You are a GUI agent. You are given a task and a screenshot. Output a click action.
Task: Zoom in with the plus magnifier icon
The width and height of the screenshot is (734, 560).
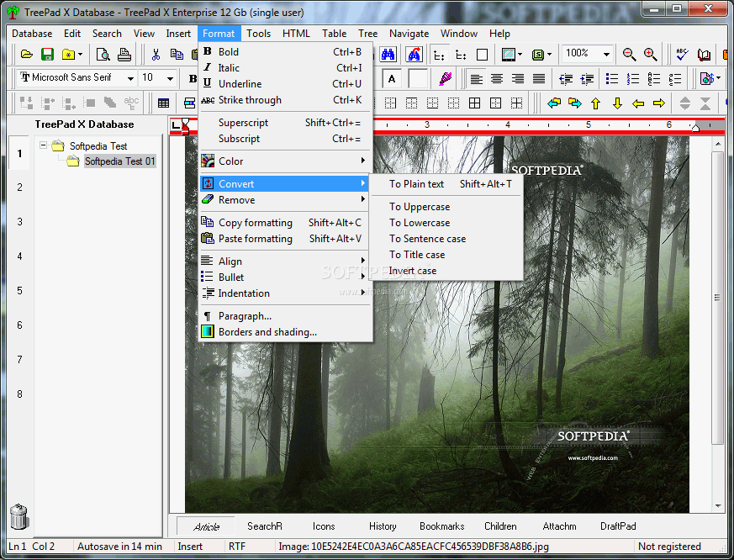coord(650,55)
